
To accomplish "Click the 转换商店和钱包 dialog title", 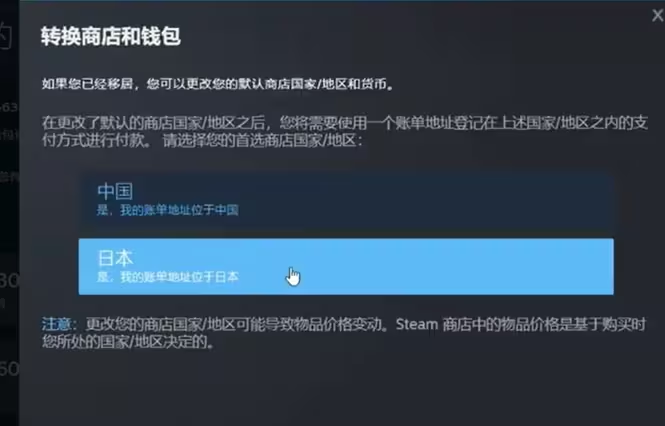I will [x=111, y=36].
